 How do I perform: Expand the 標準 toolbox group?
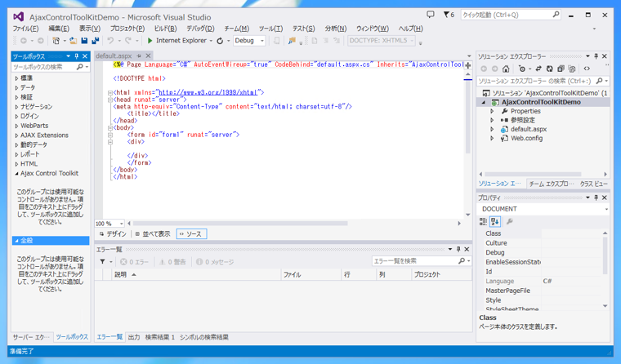(x=16, y=78)
